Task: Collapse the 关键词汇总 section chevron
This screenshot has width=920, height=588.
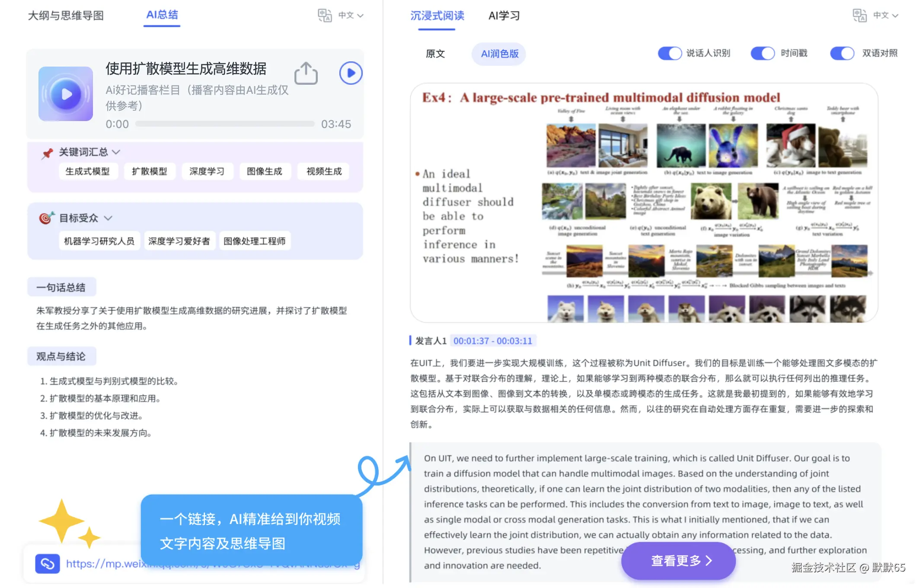Action: [x=116, y=152]
